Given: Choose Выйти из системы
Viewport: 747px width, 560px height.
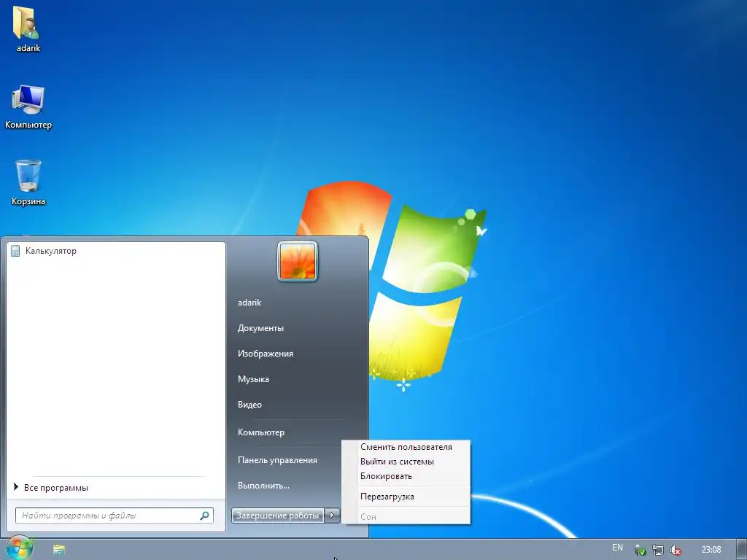Looking at the screenshot, I should pyautogui.click(x=406, y=462).
